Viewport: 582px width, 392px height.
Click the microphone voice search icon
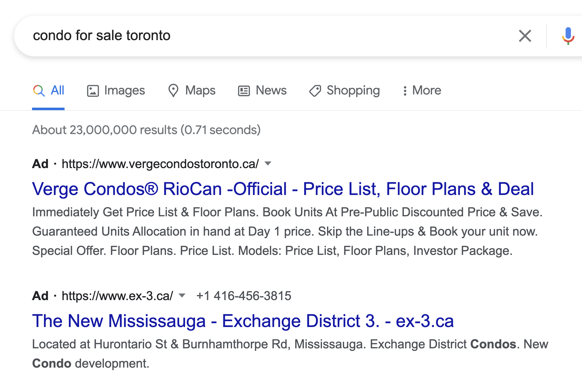[568, 36]
